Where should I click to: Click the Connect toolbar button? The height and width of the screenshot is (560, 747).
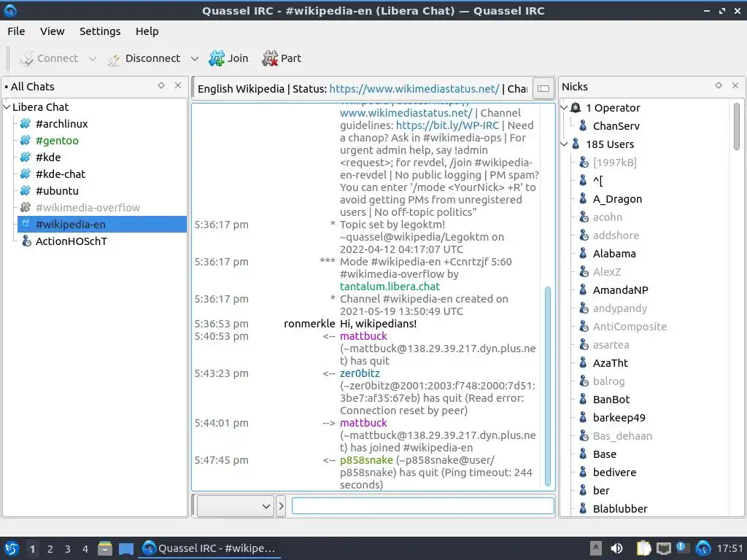pyautogui.click(x=48, y=58)
